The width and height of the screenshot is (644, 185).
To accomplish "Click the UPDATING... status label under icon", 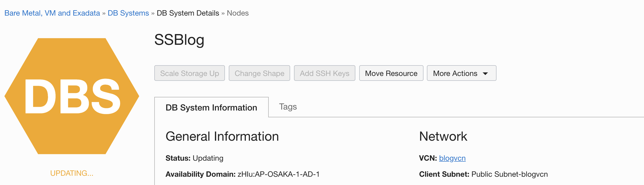I will [x=72, y=173].
